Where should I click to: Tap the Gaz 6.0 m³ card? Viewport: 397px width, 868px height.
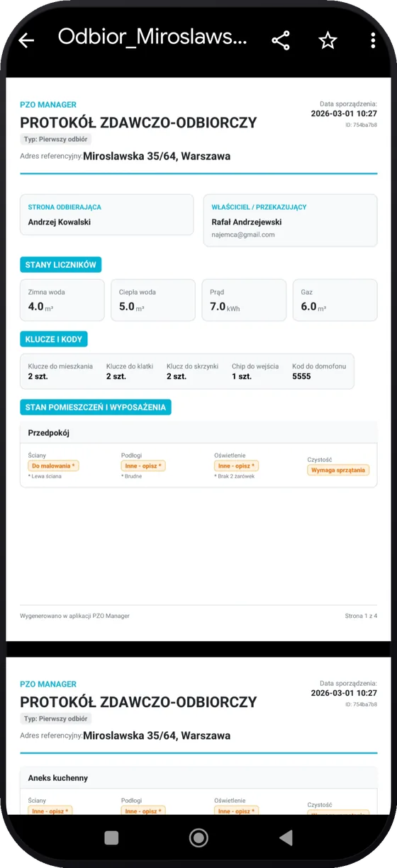coord(335,300)
